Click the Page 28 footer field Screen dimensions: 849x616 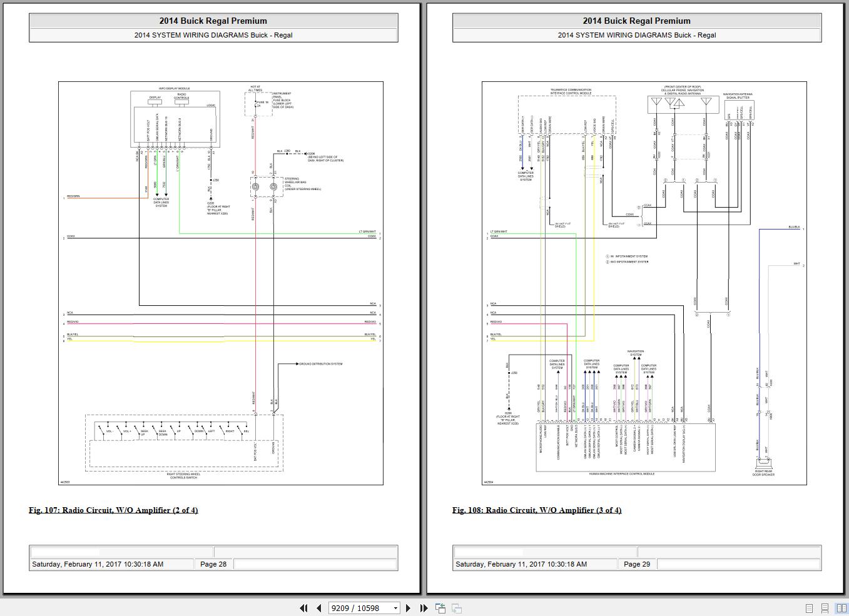[x=213, y=564]
